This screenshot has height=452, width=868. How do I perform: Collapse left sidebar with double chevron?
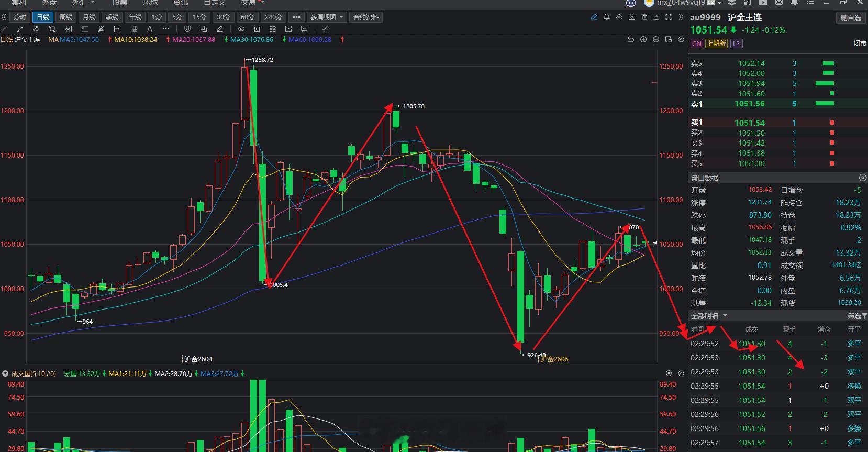(x=4, y=17)
